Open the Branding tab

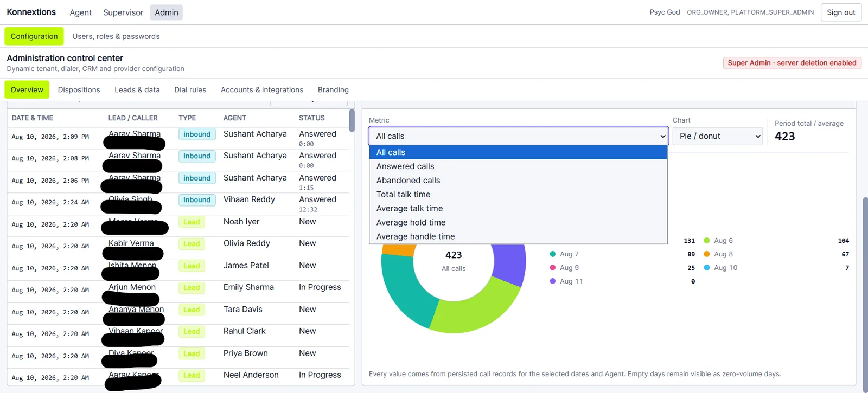(x=333, y=89)
